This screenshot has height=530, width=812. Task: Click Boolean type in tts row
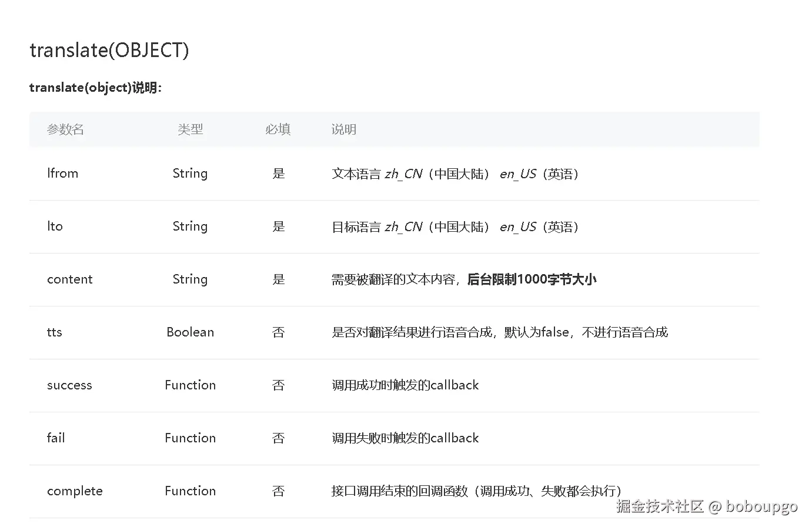pyautogui.click(x=190, y=332)
